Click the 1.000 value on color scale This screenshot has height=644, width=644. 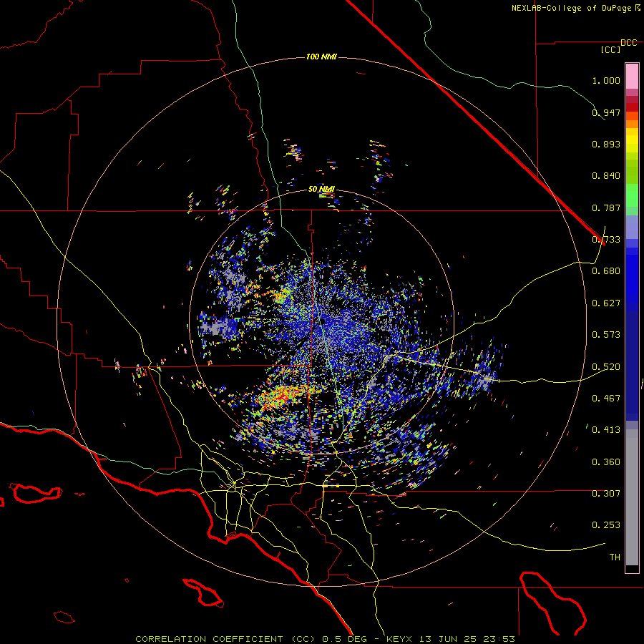(x=606, y=80)
